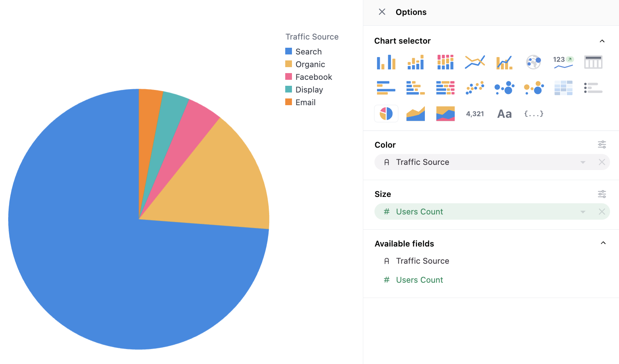This screenshot has height=364, width=619.
Task: Select the pie chart icon
Action: 386,114
